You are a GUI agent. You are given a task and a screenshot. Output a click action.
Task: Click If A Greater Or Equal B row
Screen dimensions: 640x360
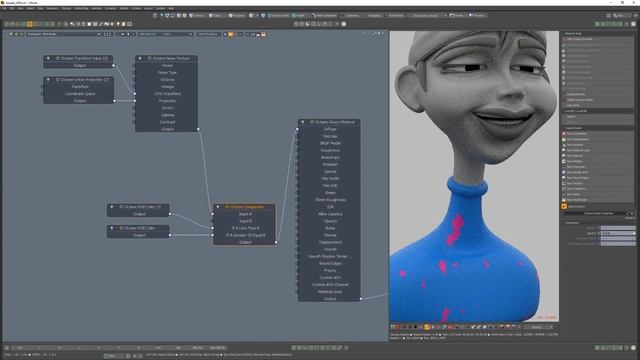245,235
